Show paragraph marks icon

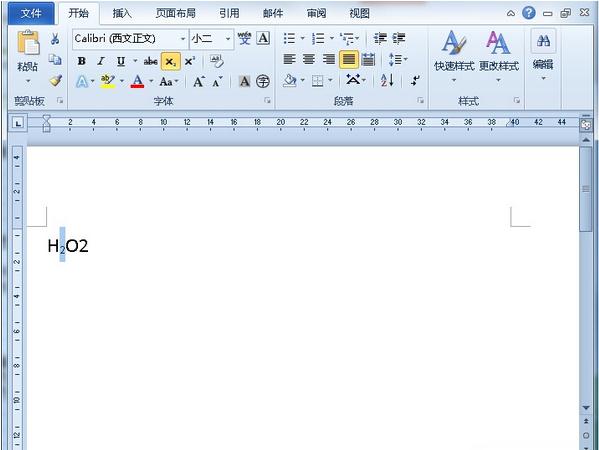(415, 81)
